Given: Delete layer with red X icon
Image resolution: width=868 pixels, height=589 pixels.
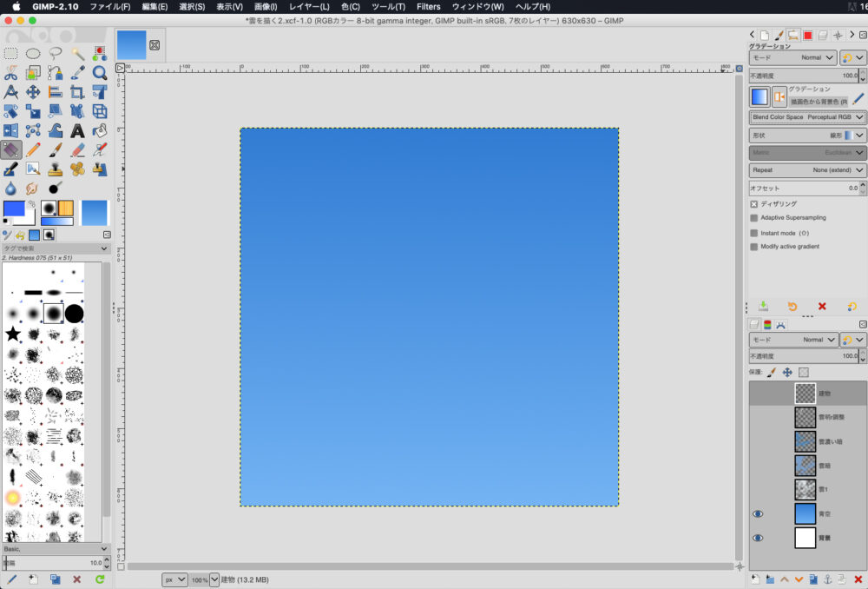Looking at the screenshot, I should (858, 579).
